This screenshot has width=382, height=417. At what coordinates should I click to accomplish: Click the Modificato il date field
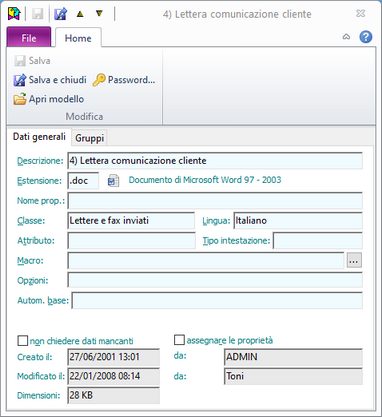pos(114,376)
